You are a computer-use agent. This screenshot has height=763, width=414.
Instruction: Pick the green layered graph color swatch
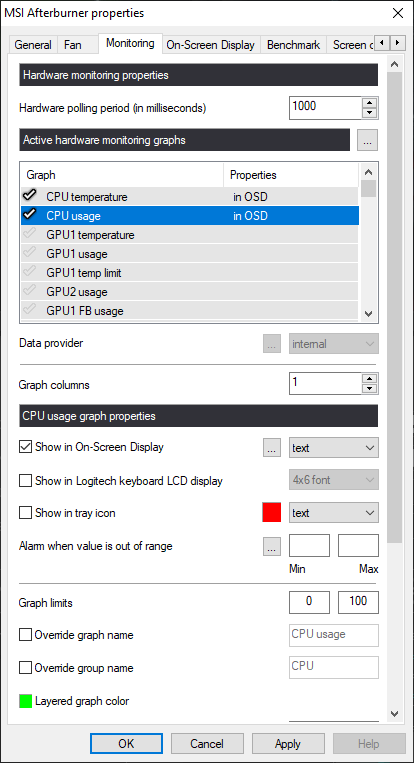(x=25, y=701)
